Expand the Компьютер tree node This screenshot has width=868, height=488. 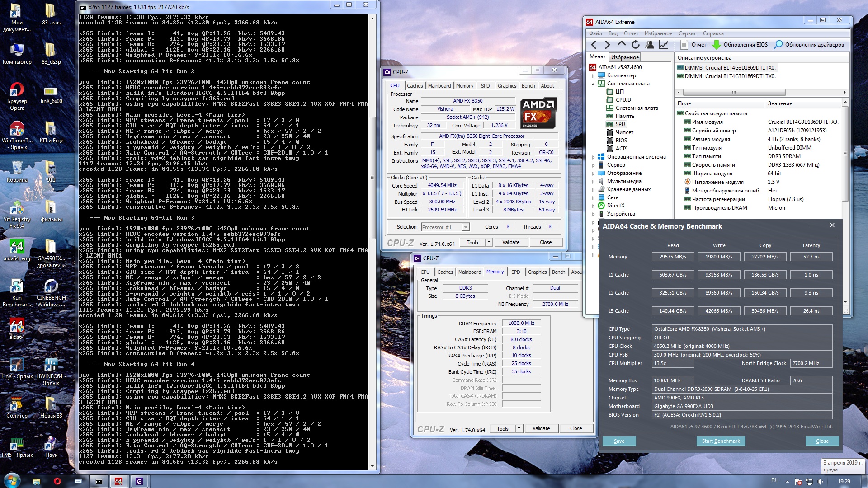point(593,75)
